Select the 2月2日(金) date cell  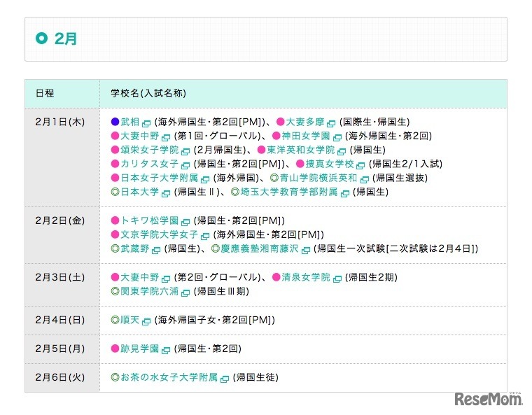coord(62,235)
